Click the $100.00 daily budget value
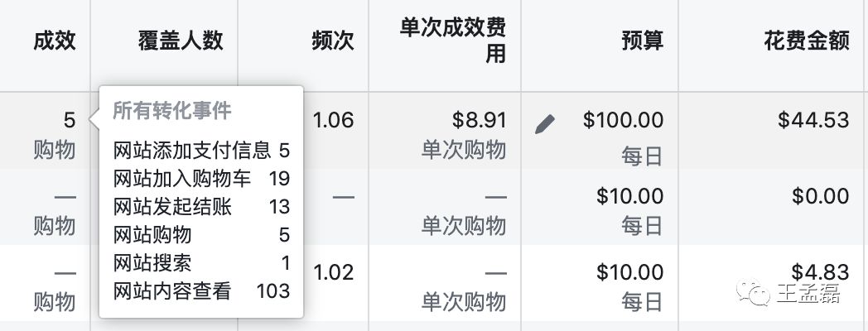Viewport: 868px width, 331px height. click(623, 120)
